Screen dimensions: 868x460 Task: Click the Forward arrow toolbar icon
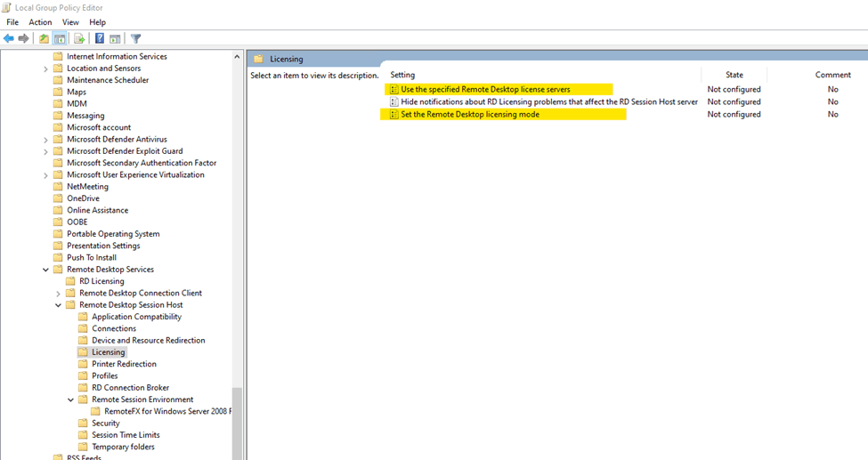23,38
